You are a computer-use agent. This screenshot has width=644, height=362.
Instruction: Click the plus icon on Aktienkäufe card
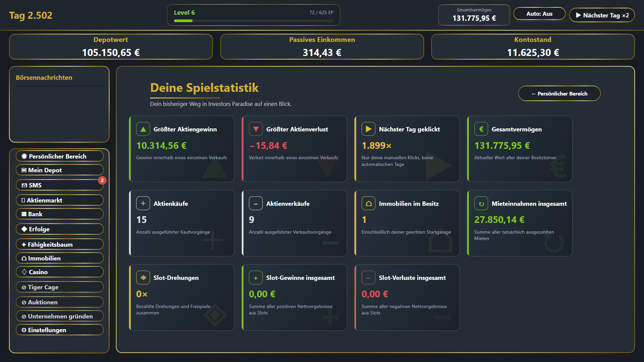coord(143,203)
